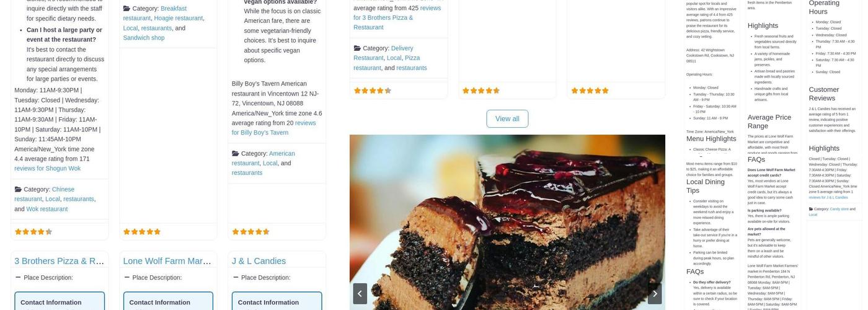Click star rating under Shogun Wok card

pos(33,232)
